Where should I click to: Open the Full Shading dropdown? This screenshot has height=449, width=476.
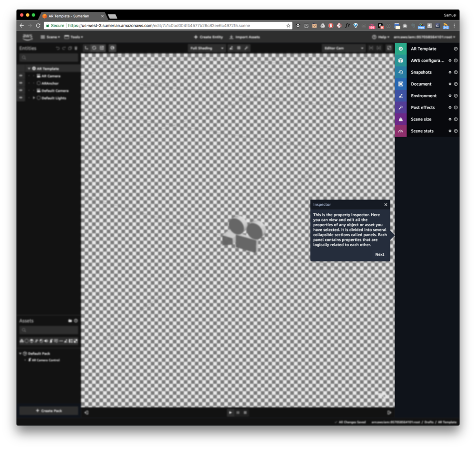[207, 48]
